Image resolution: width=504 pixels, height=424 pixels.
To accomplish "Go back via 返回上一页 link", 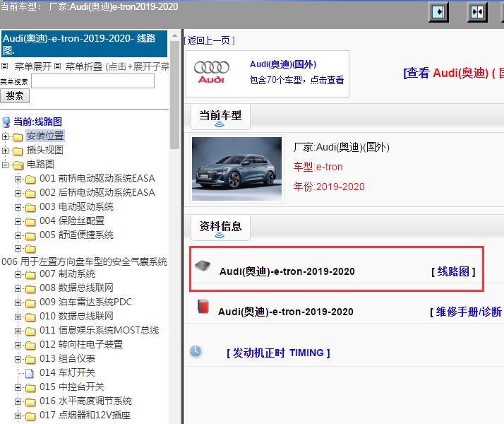I will [x=209, y=40].
